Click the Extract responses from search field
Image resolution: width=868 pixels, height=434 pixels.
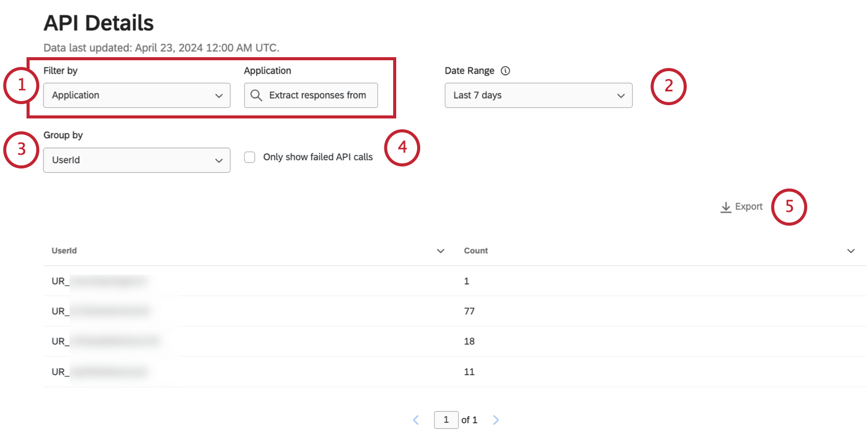(317, 95)
